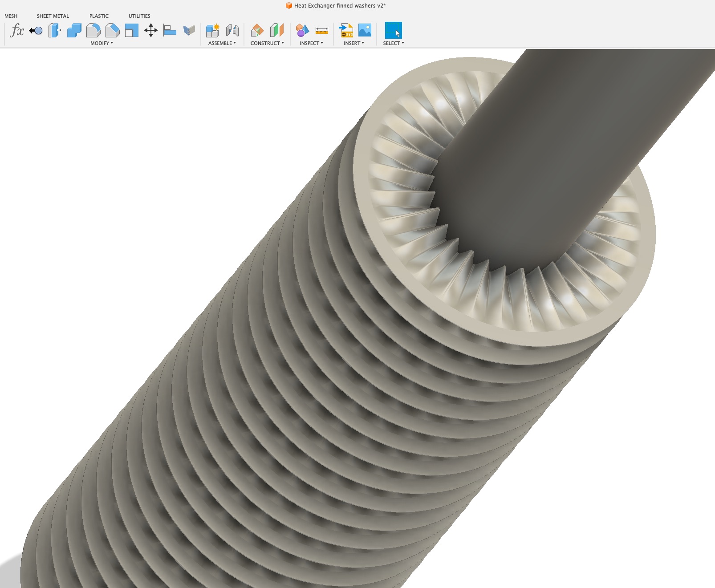Switch to the SHEET METAL tab
The width and height of the screenshot is (715, 588).
(x=53, y=16)
